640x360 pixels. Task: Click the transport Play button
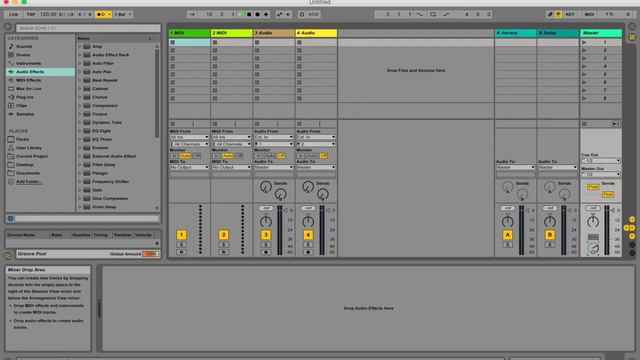pyautogui.click(x=241, y=14)
